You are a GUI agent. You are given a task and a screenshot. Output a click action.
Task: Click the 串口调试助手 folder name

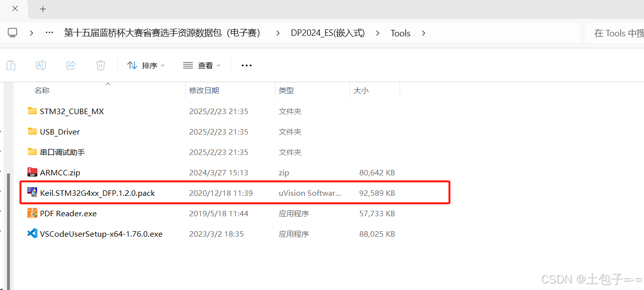[62, 152]
